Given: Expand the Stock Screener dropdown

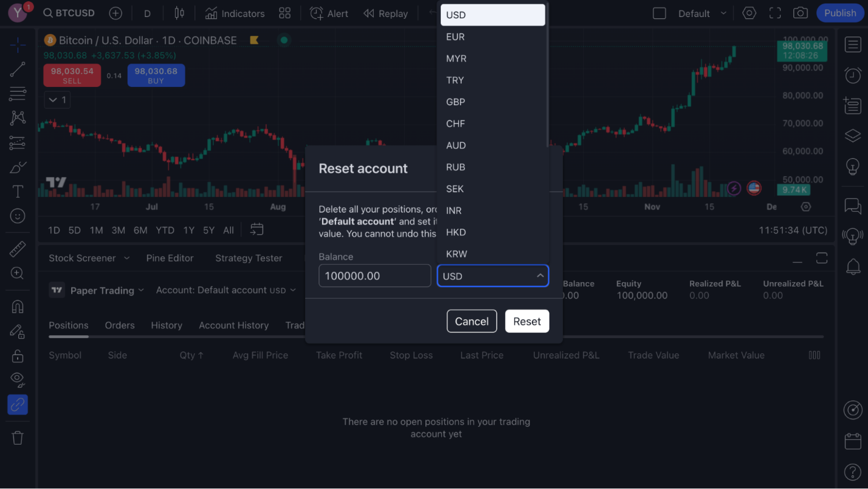Looking at the screenshot, I should click(89, 258).
